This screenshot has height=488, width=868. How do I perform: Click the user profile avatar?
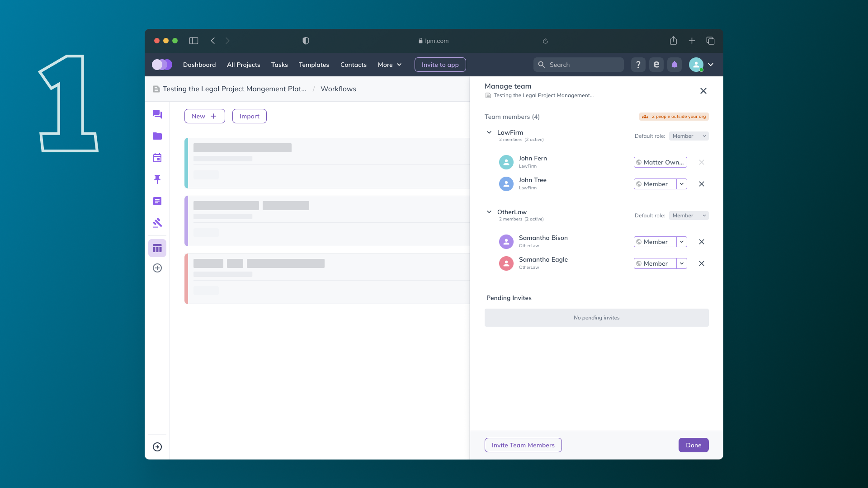696,65
